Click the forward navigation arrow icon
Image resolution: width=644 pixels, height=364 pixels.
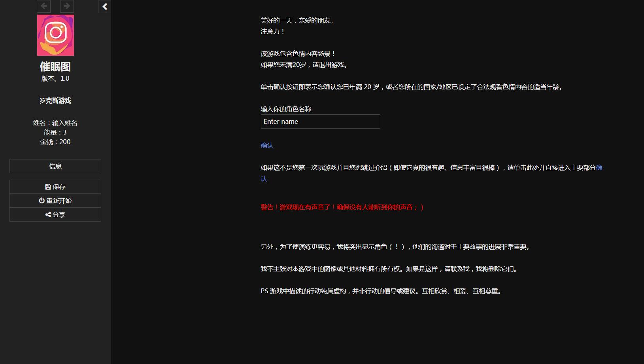click(66, 6)
